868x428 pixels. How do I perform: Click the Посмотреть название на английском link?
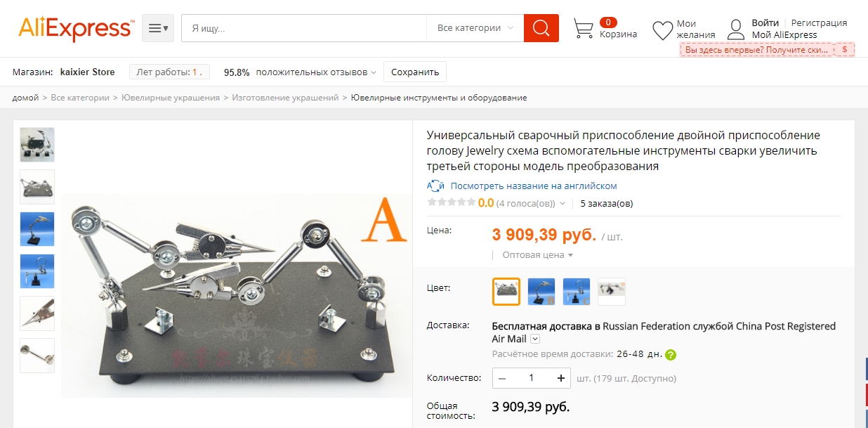(534, 186)
